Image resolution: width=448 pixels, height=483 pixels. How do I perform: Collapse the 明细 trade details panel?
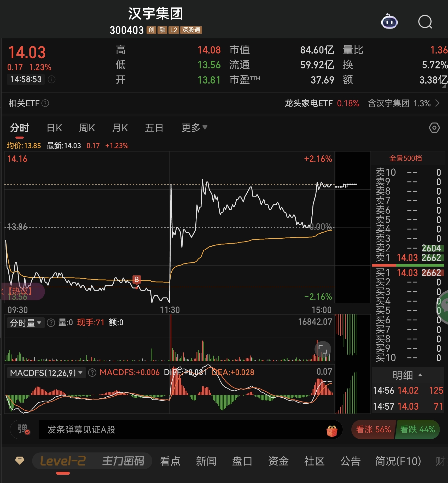408,375
